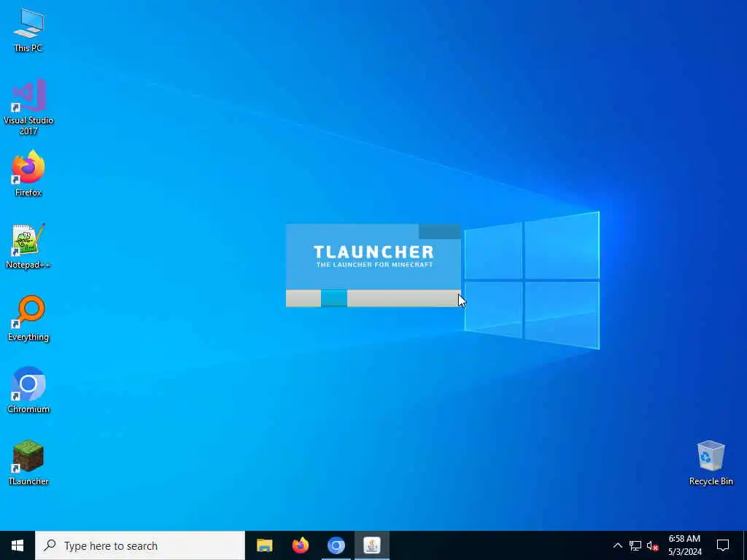Open Firefox from the taskbar
747x560 pixels.
coord(300,545)
